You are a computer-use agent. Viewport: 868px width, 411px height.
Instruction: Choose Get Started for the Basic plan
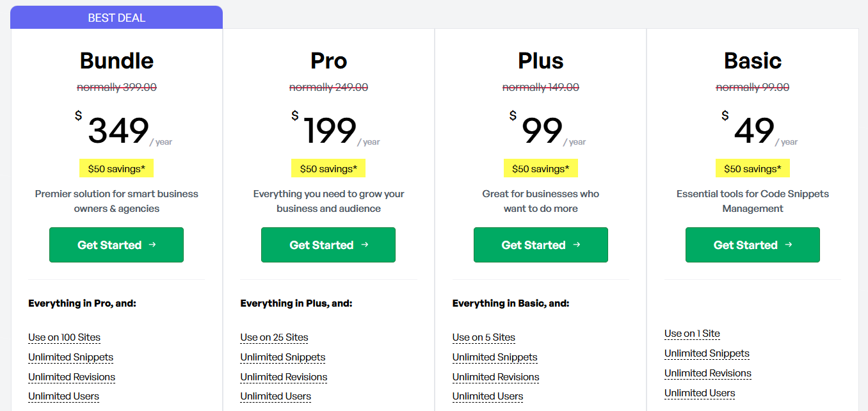(x=752, y=245)
